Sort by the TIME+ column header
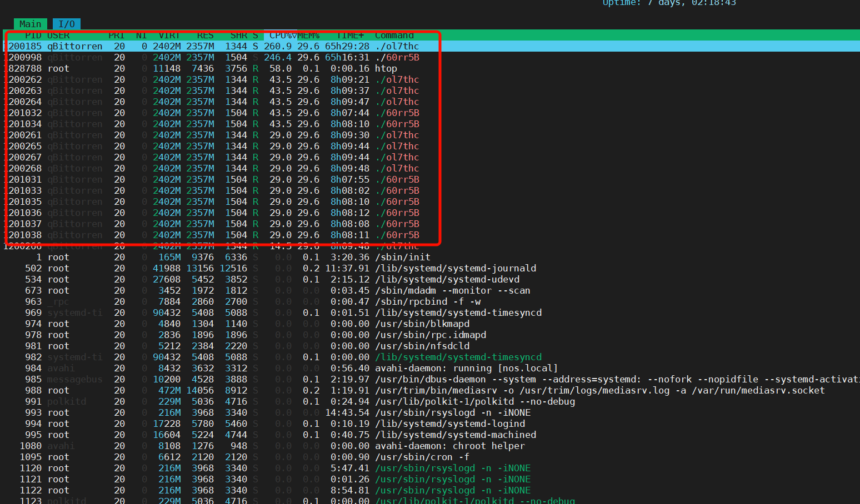 pos(350,35)
